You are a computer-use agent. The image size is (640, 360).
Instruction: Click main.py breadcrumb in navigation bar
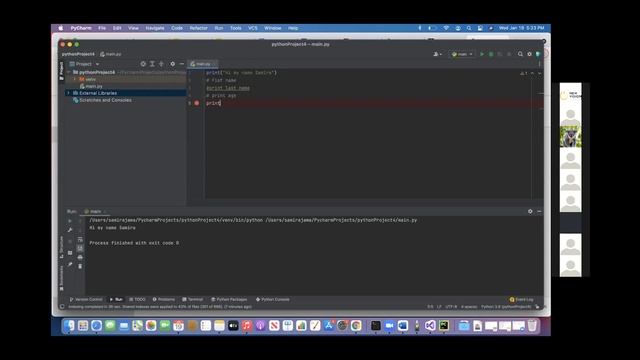click(111, 54)
